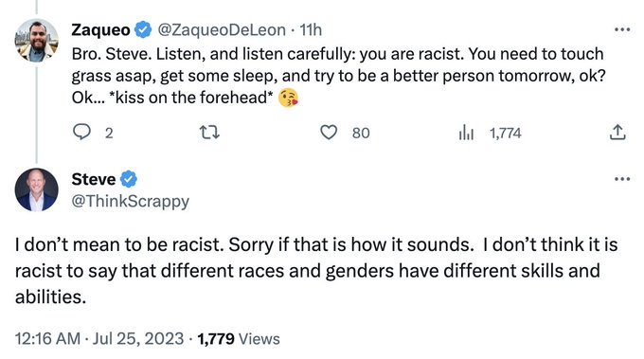The width and height of the screenshot is (644, 359).
Task: Open Steve's profile picture
Action: coord(37,189)
